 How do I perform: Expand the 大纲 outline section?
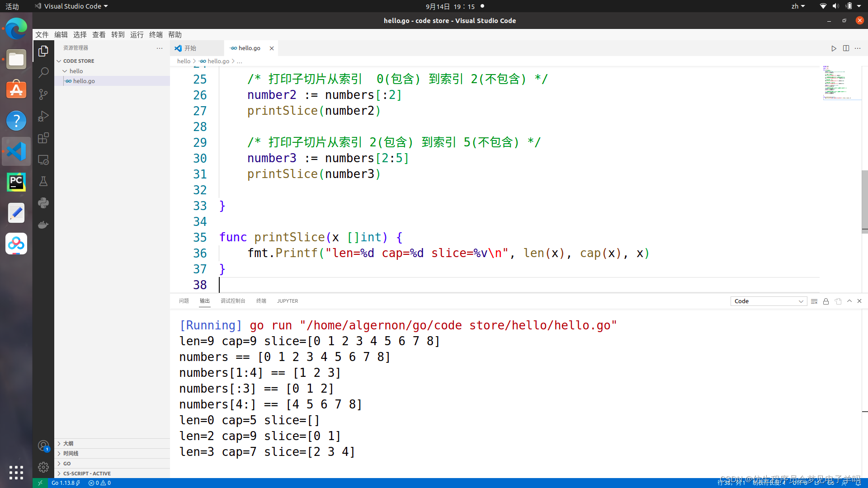coord(112,444)
